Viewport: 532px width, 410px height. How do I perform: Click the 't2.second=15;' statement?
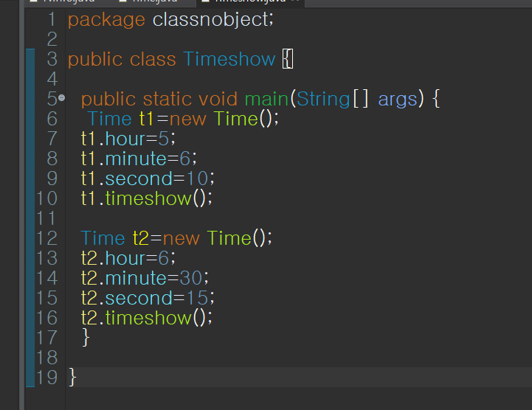148,298
